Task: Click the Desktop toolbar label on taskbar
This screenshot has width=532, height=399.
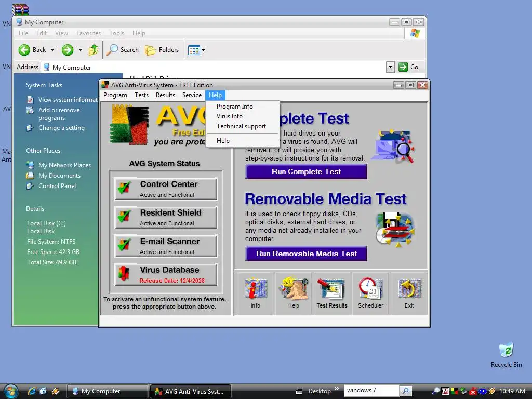Action: click(320, 391)
